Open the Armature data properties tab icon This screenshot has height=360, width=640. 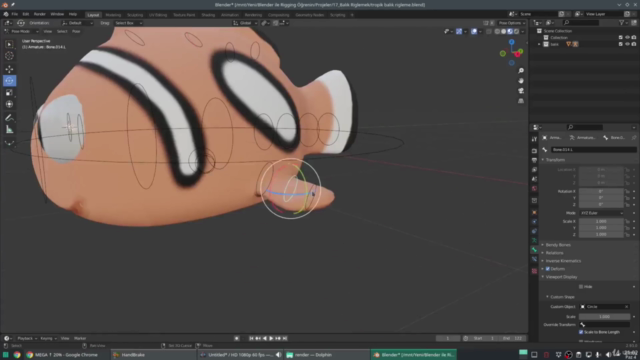click(x=534, y=240)
